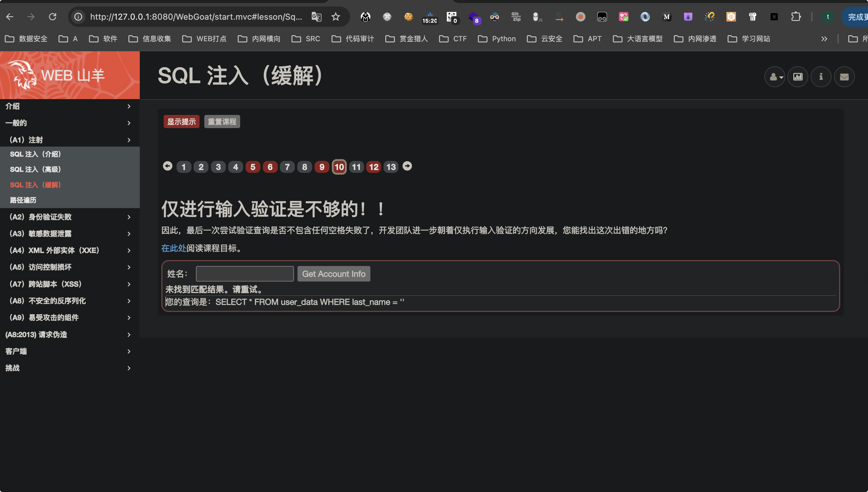
Task: Go to lesson page 12
Action: point(373,167)
